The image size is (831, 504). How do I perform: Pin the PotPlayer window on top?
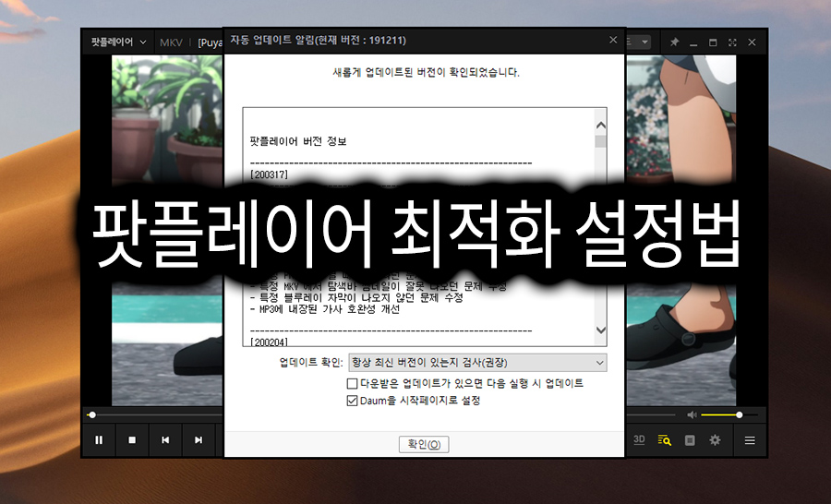(x=674, y=42)
